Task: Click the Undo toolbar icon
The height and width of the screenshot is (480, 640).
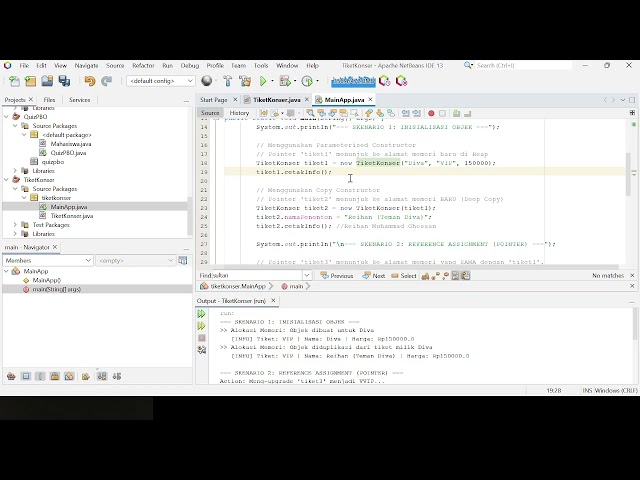Action: (89, 81)
